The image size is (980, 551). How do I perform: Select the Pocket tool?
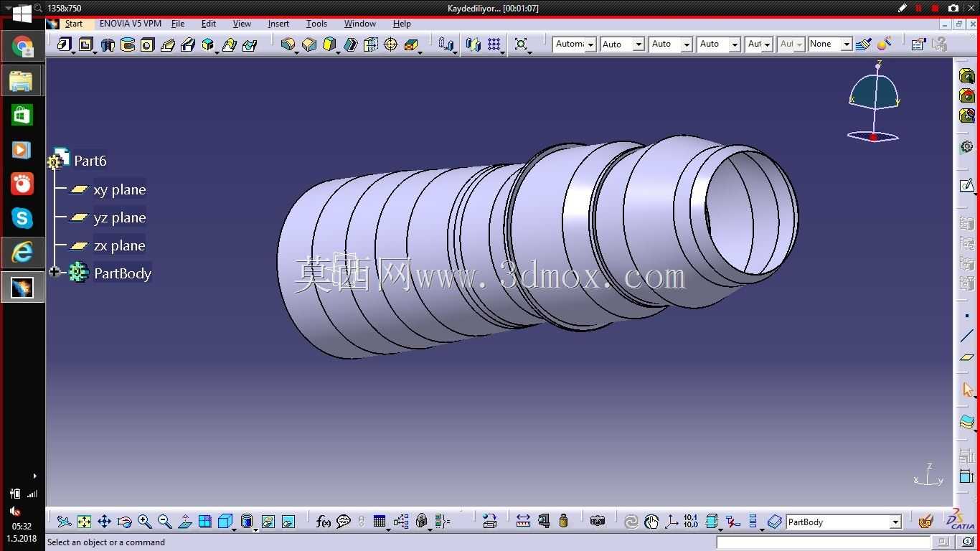(x=86, y=44)
